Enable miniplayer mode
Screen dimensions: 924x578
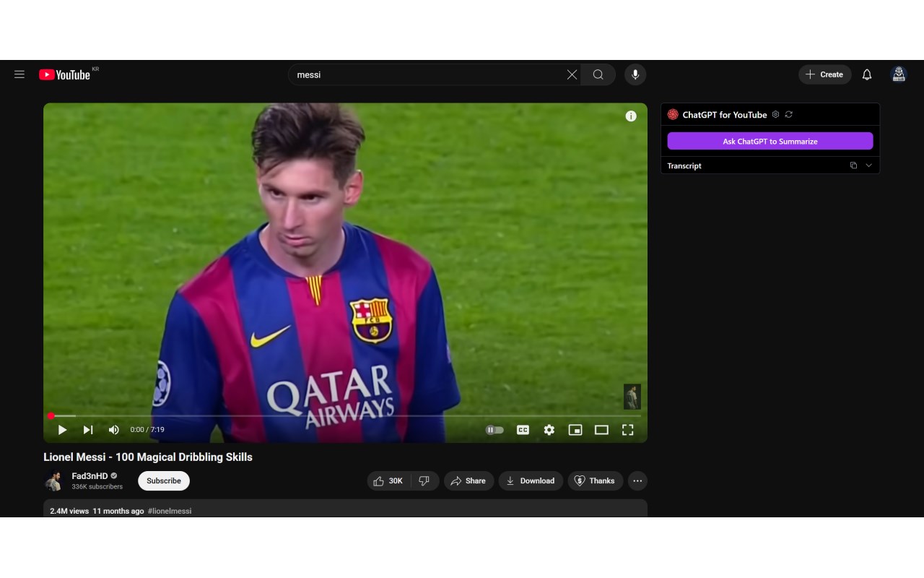(575, 430)
